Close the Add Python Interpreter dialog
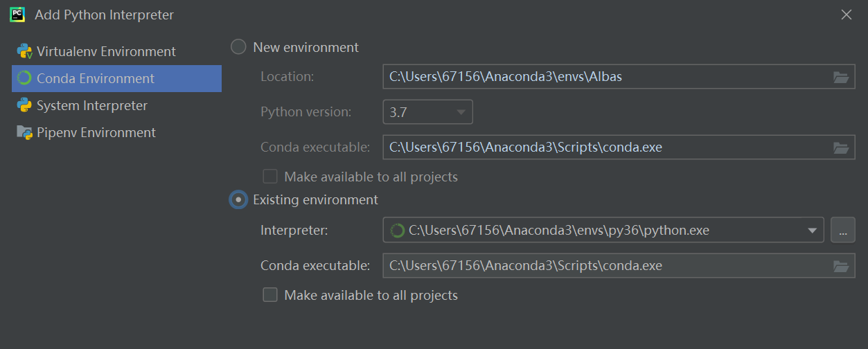Image resolution: width=868 pixels, height=349 pixels. tap(847, 15)
